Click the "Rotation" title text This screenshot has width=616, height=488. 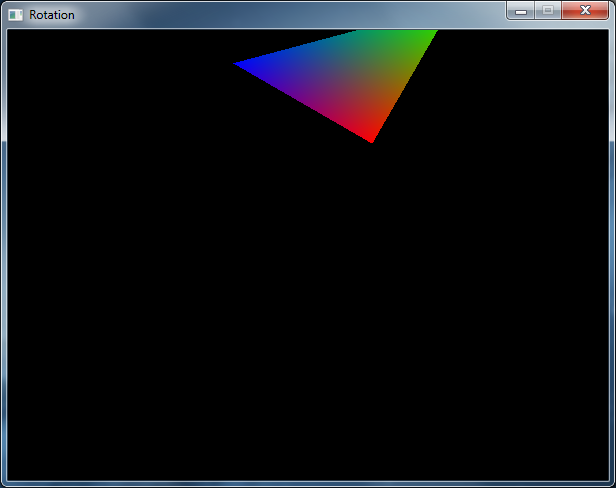point(51,15)
